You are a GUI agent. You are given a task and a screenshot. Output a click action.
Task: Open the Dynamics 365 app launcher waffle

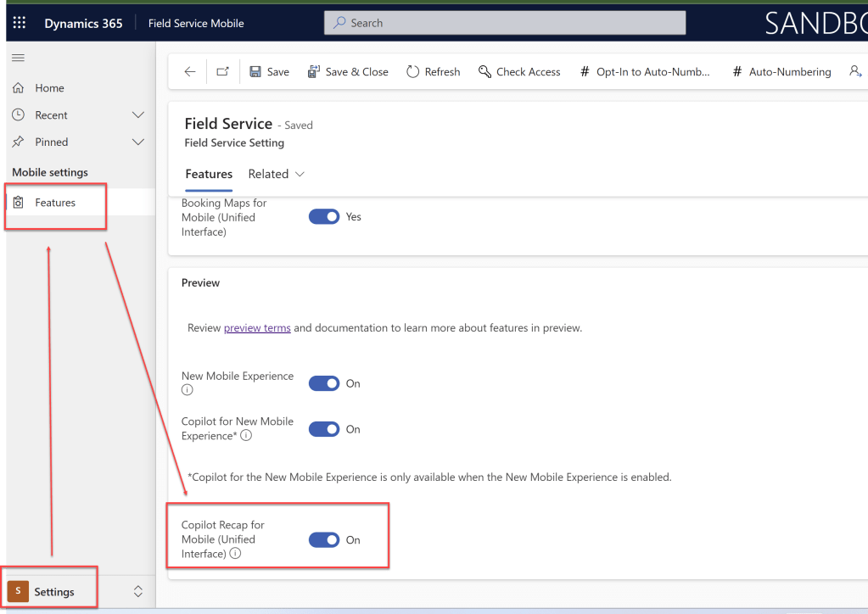pos(19,23)
